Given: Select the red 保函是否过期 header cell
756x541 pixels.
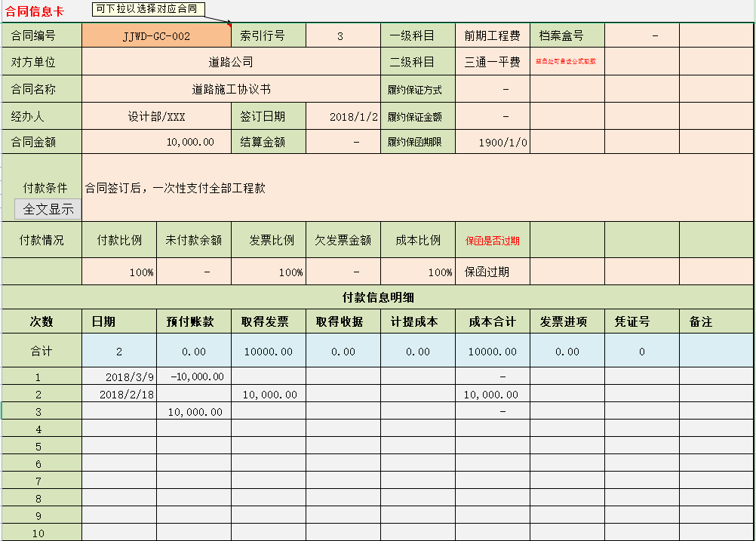Looking at the screenshot, I should click(493, 239).
